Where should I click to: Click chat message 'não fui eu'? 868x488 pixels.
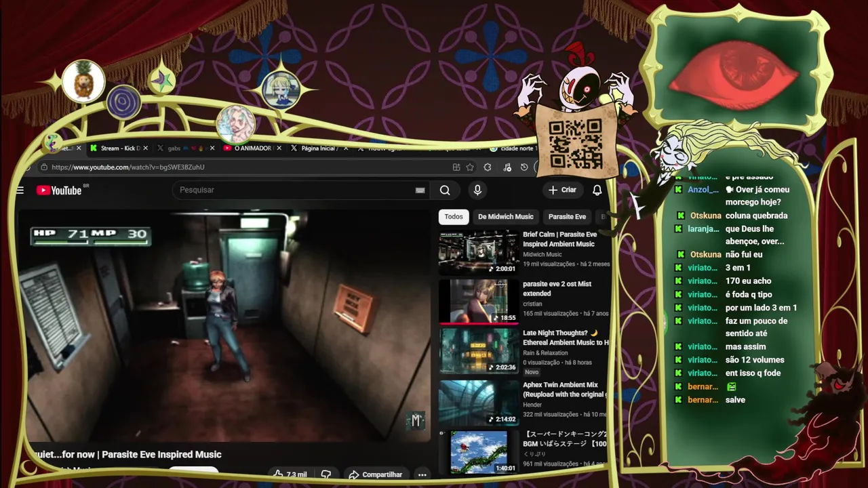tap(744, 254)
